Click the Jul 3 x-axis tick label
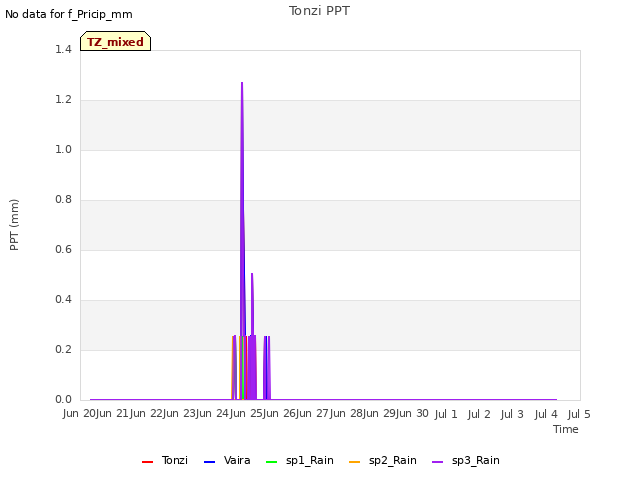The height and width of the screenshot is (480, 640). click(x=512, y=414)
